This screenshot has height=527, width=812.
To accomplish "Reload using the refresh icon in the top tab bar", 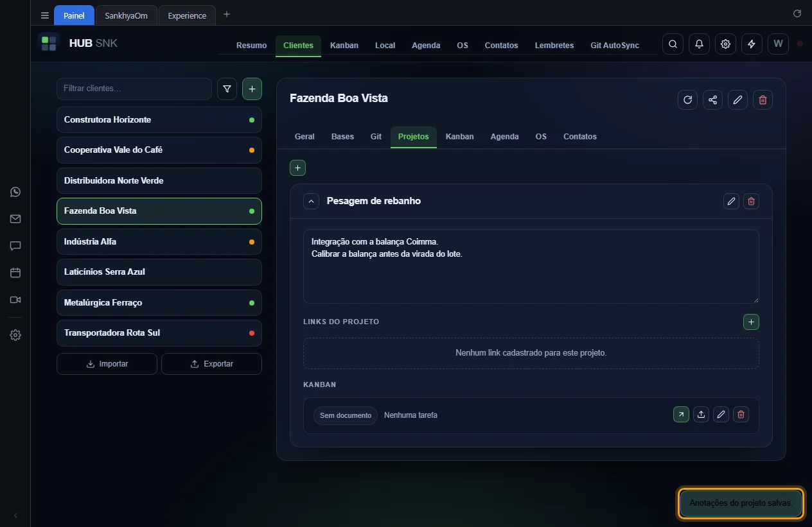I will tap(797, 13).
